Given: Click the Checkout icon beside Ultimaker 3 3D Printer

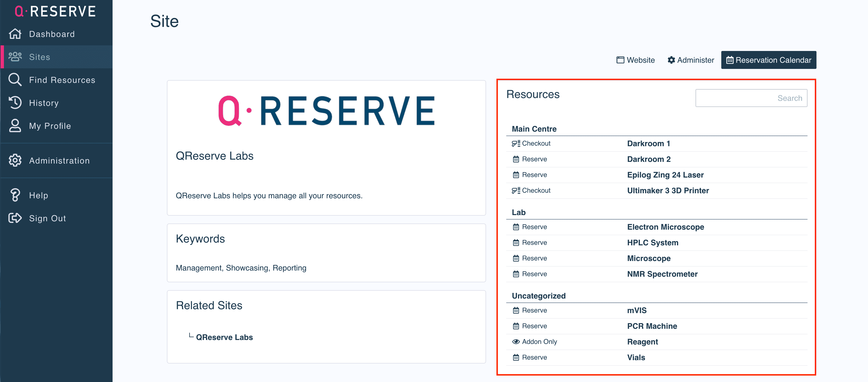Looking at the screenshot, I should (x=516, y=190).
